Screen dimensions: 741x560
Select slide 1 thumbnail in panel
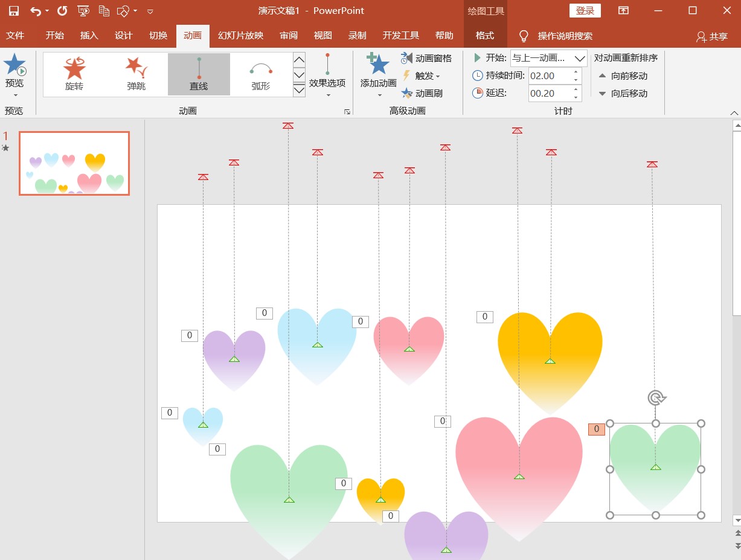tap(74, 163)
